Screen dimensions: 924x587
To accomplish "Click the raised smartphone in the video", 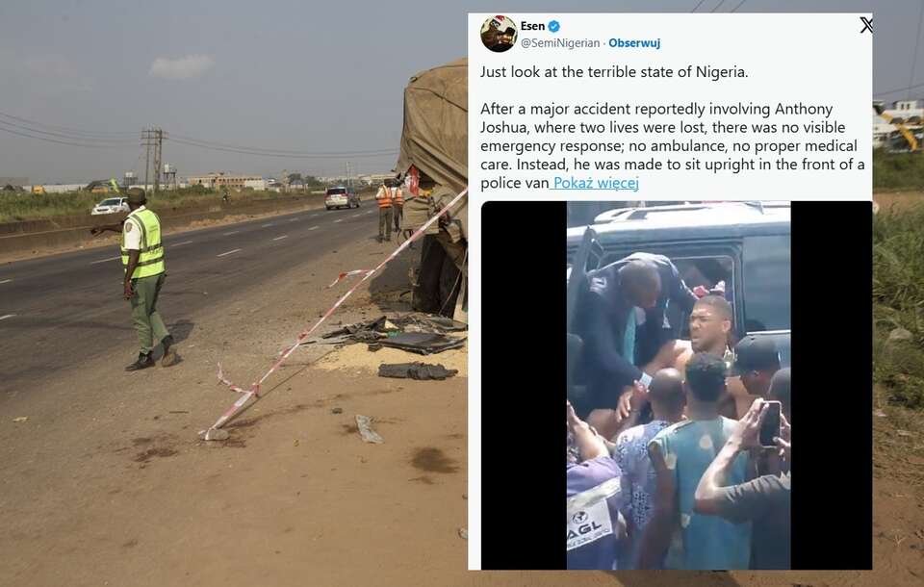I will [770, 423].
